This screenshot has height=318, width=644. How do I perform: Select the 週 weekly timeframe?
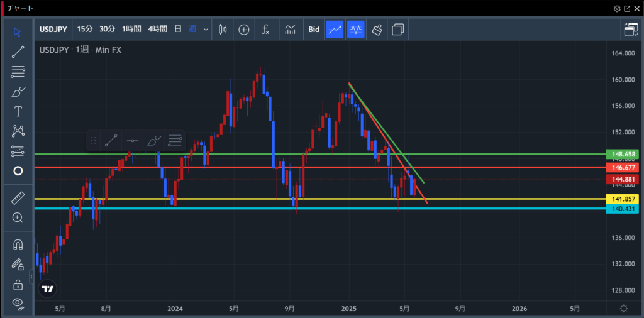coord(192,29)
